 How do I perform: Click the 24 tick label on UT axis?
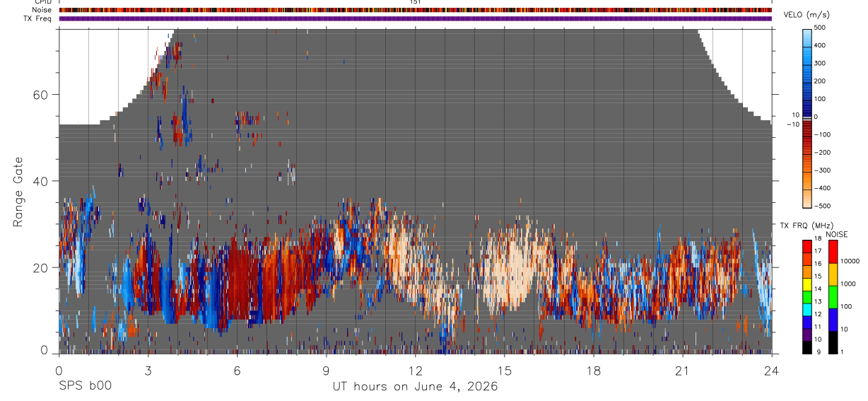tap(772, 371)
